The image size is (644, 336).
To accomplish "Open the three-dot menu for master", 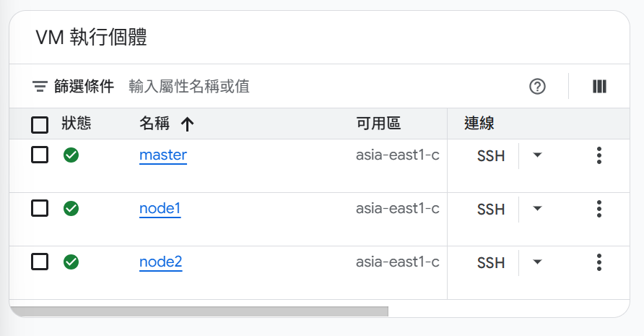I will click(x=599, y=155).
